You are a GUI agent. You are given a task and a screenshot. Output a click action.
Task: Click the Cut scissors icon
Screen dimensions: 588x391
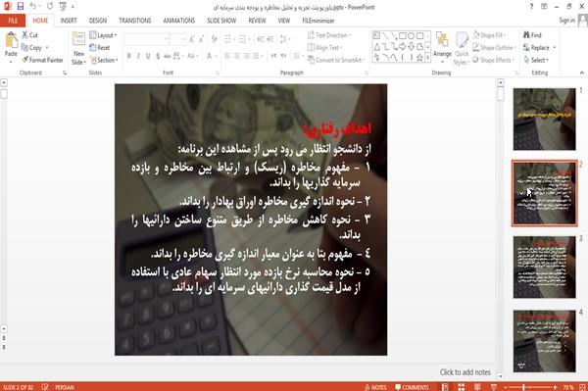[x=24, y=35]
